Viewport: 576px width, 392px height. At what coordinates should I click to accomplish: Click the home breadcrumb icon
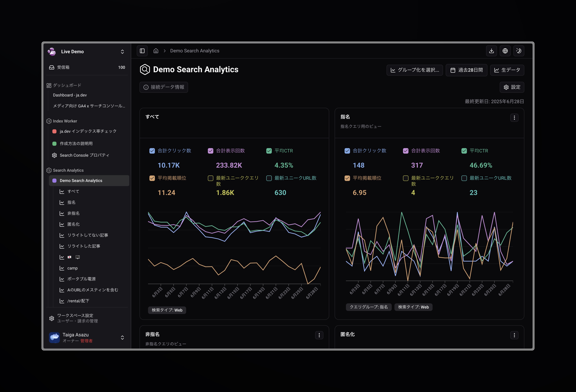tap(156, 51)
